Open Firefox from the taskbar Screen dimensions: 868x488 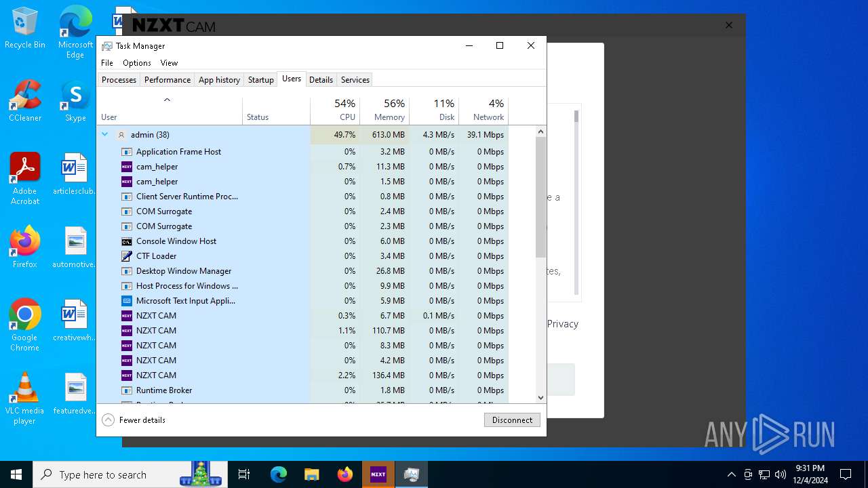tap(345, 474)
